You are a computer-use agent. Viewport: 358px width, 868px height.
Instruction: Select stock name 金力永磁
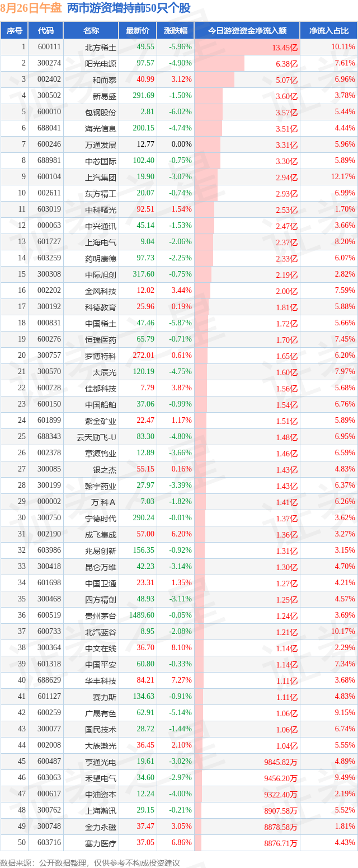pyautogui.click(x=101, y=827)
